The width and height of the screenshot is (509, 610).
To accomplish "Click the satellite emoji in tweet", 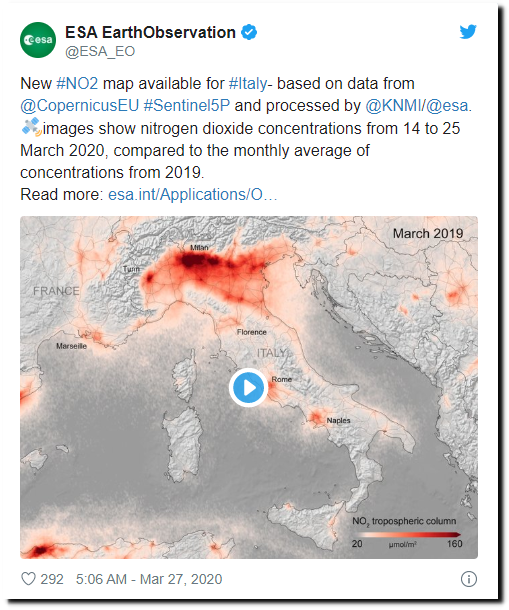I will pyautogui.click(x=31, y=127).
